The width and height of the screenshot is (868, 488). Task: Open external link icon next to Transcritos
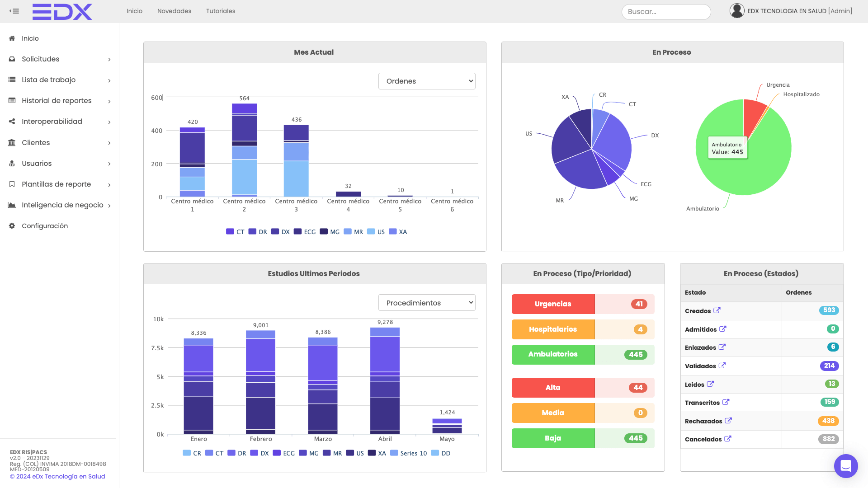tap(726, 402)
